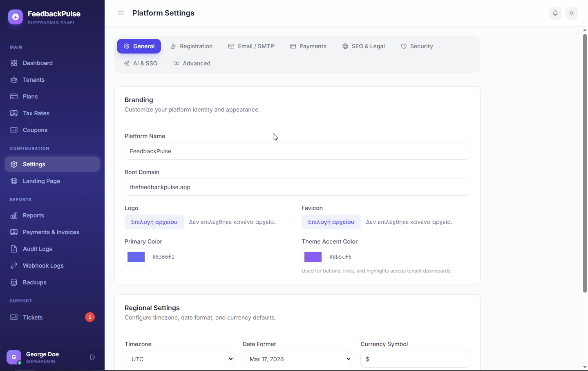The height and width of the screenshot is (371, 588).
Task: Click the Theme Accent Color swatch
Action: [x=313, y=257]
